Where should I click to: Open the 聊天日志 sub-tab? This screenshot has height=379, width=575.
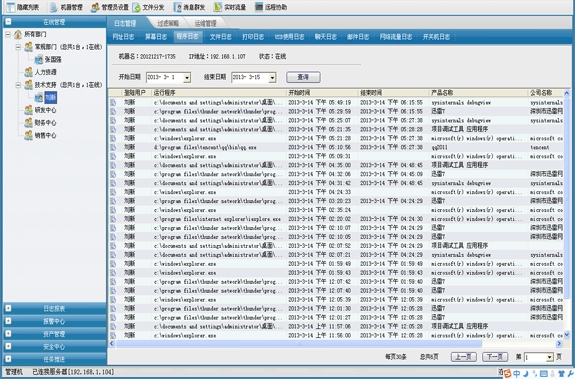tap(326, 37)
